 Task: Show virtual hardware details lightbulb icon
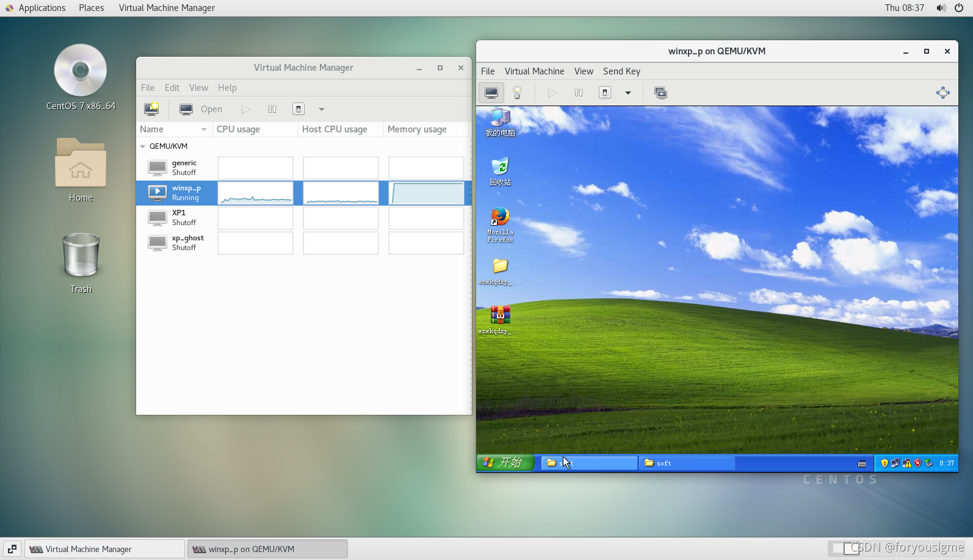tap(517, 93)
